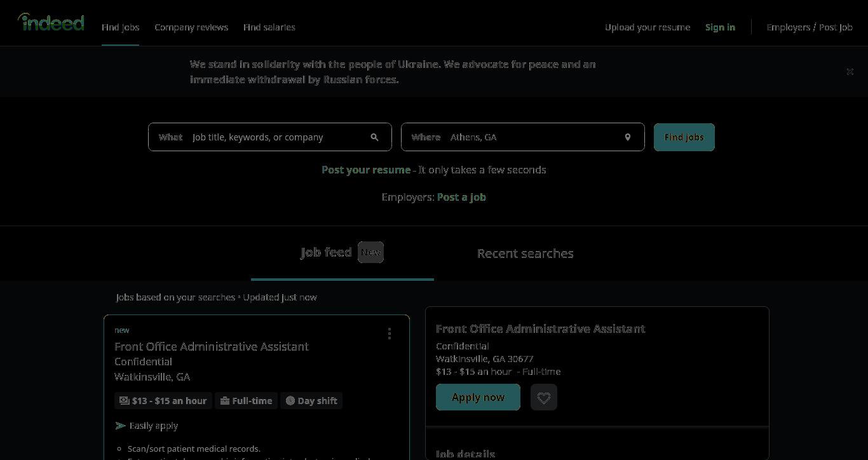Dismiss the Ukraine solidarity banner
The height and width of the screenshot is (460, 868).
(x=850, y=72)
